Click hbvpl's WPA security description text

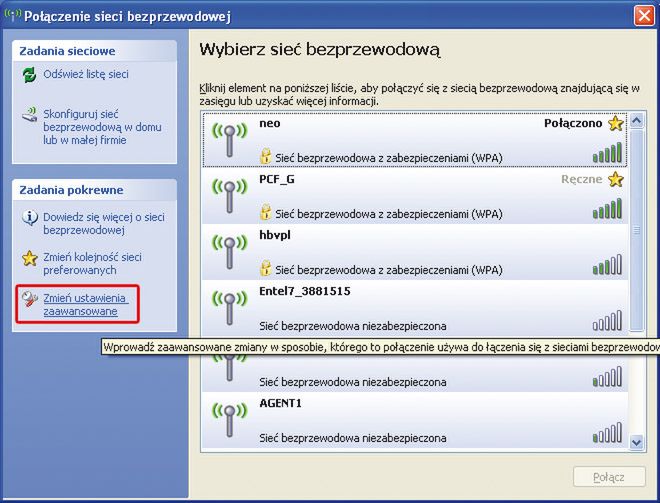[389, 270]
